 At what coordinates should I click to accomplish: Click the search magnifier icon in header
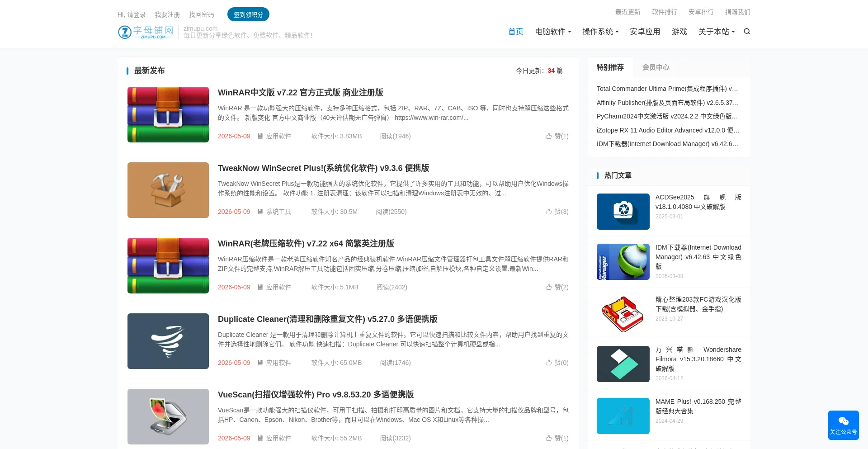(x=747, y=31)
